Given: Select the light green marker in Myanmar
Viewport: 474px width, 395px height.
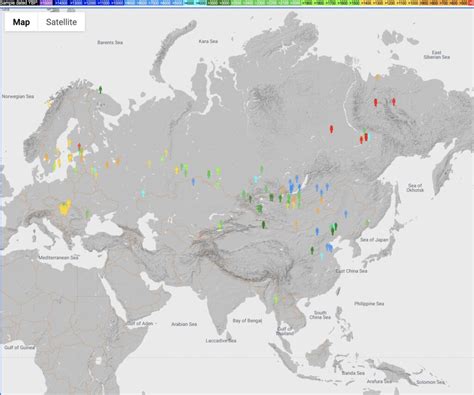Looking at the screenshot, I should pos(276,299).
